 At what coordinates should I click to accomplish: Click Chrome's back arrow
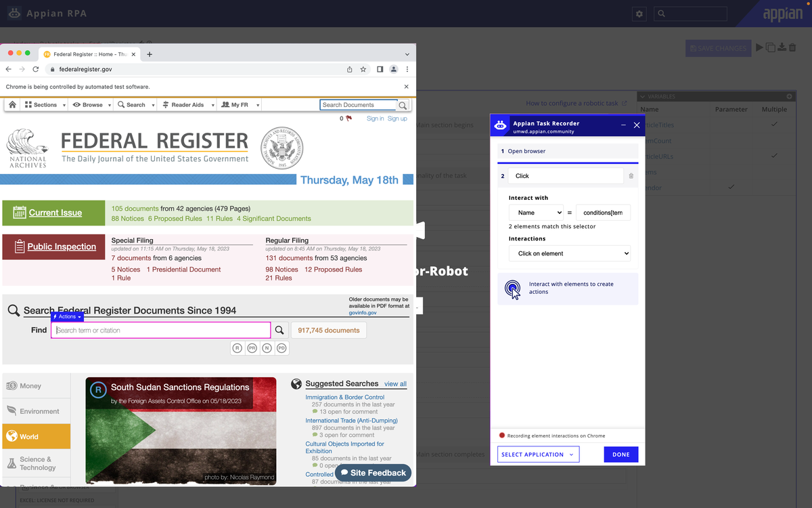pyautogui.click(x=9, y=69)
